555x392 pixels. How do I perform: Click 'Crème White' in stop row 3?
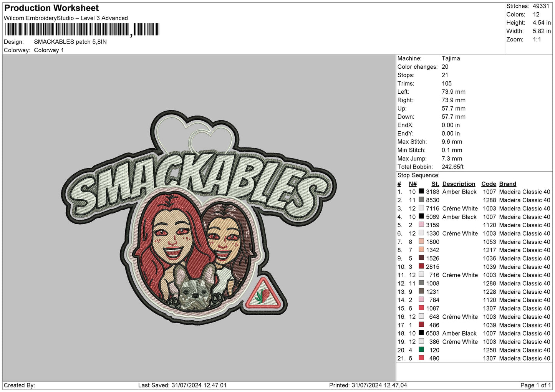pyautogui.click(x=460, y=208)
